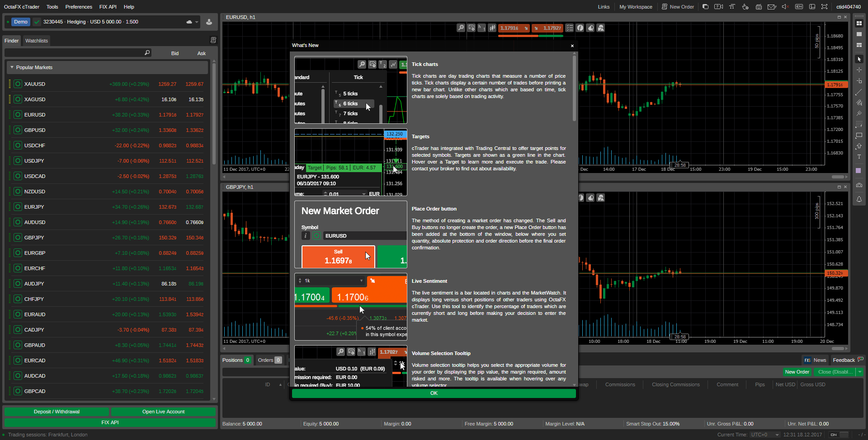Screen dimensions: 868x440
Task: Open the UTC+0 time zone dropdown
Action: tap(765, 435)
